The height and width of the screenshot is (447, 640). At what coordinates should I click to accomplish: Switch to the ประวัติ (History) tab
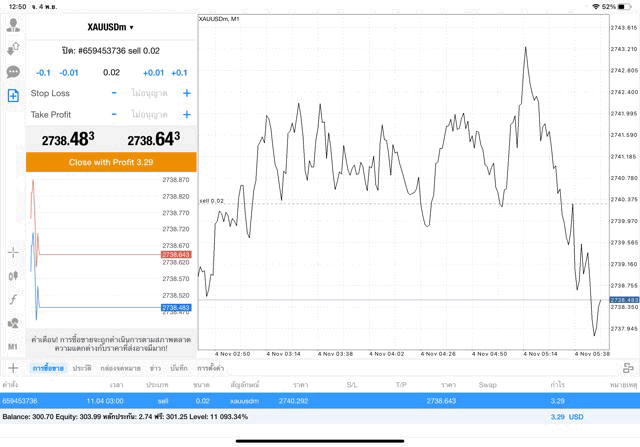(x=81, y=369)
